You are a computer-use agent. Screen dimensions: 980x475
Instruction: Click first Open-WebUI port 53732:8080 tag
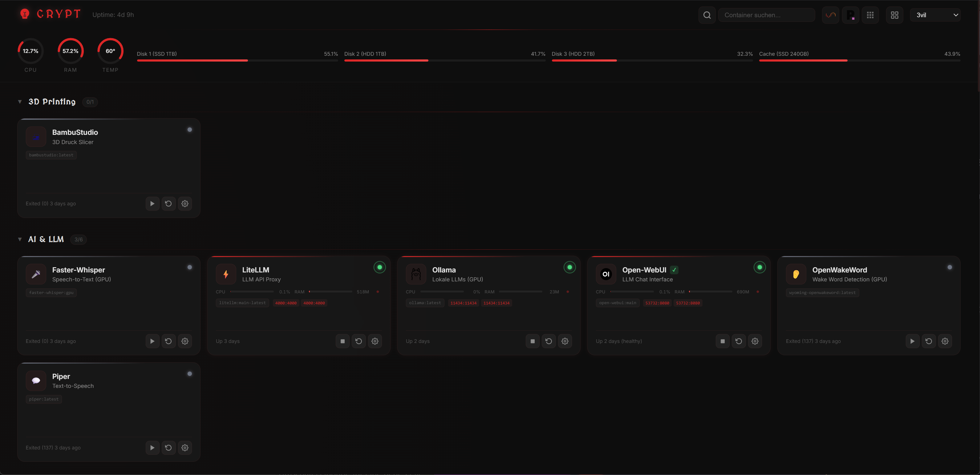pyautogui.click(x=657, y=303)
